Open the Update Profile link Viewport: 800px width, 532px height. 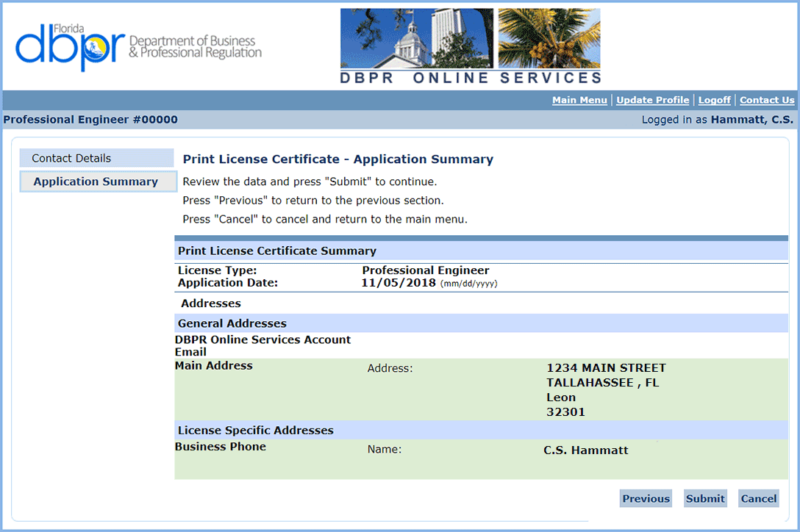[x=652, y=100]
